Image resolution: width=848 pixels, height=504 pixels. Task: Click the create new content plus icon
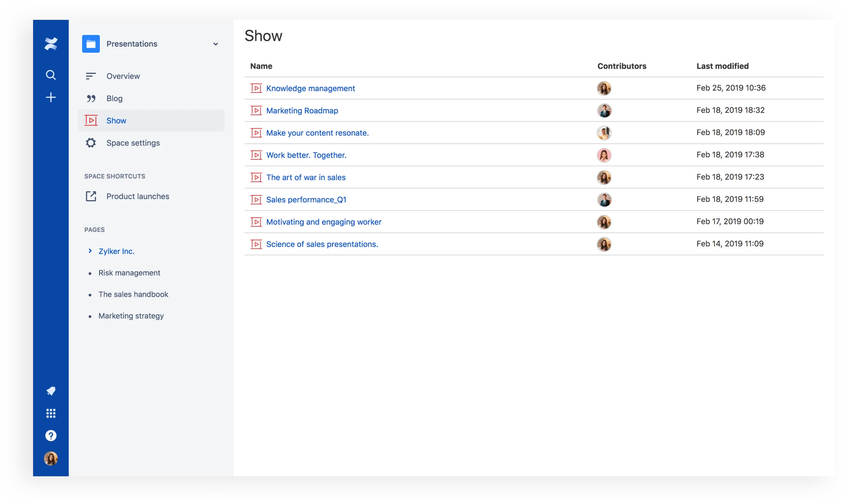50,97
